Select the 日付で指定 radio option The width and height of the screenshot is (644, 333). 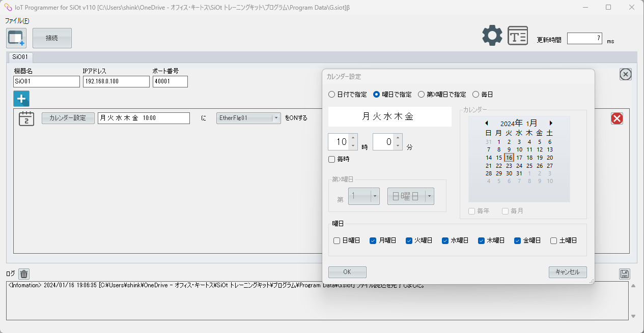[x=332, y=95]
